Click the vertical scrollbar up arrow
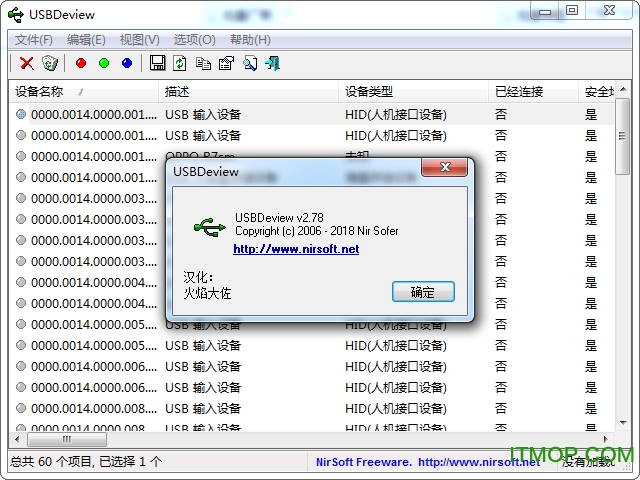Viewport: 640px width, 480px height. 623,89
